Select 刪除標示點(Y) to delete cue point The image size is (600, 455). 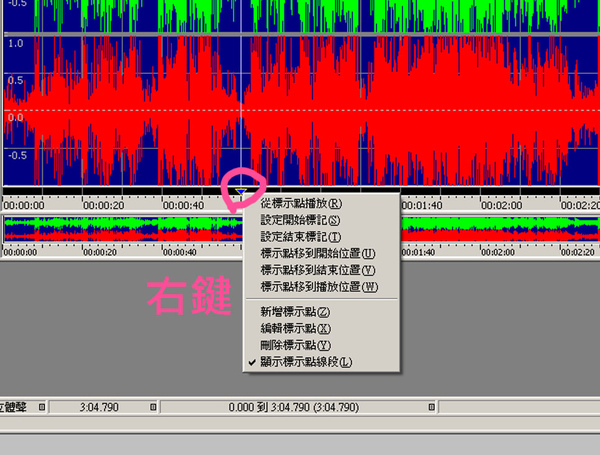(321, 345)
